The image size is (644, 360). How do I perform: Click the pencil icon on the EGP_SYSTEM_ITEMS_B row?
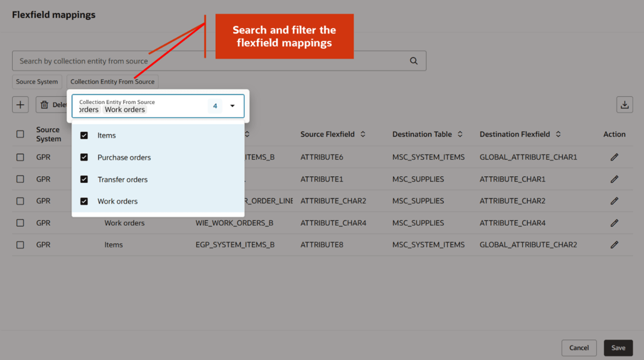pos(614,244)
